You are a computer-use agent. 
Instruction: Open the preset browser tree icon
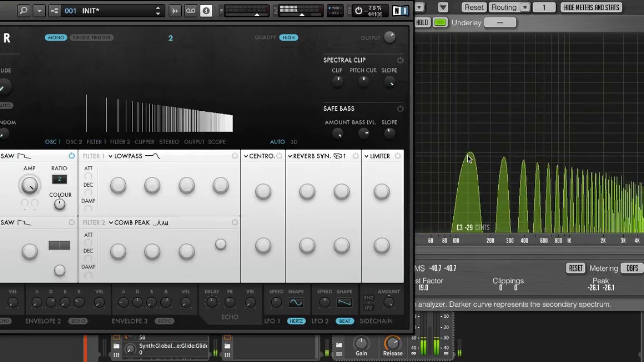point(55,10)
